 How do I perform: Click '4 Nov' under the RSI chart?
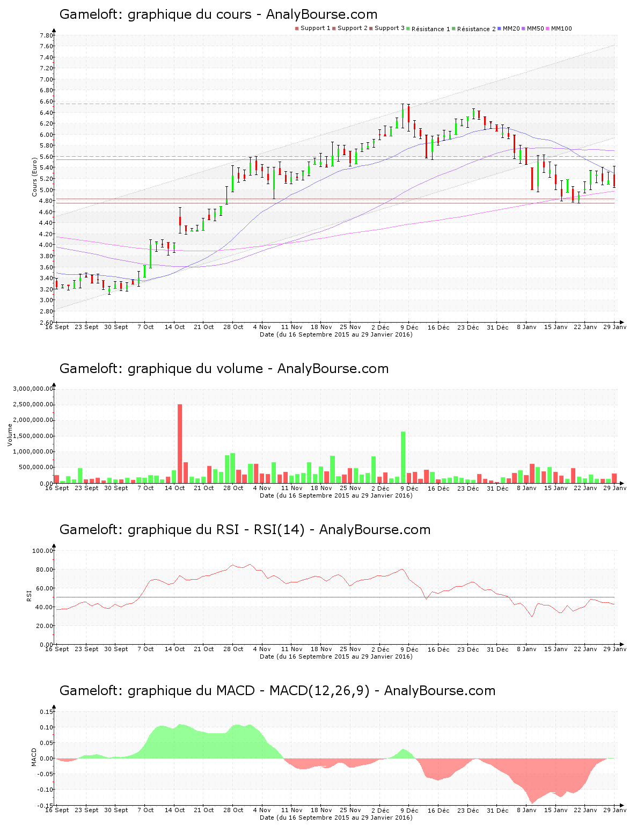point(262,649)
